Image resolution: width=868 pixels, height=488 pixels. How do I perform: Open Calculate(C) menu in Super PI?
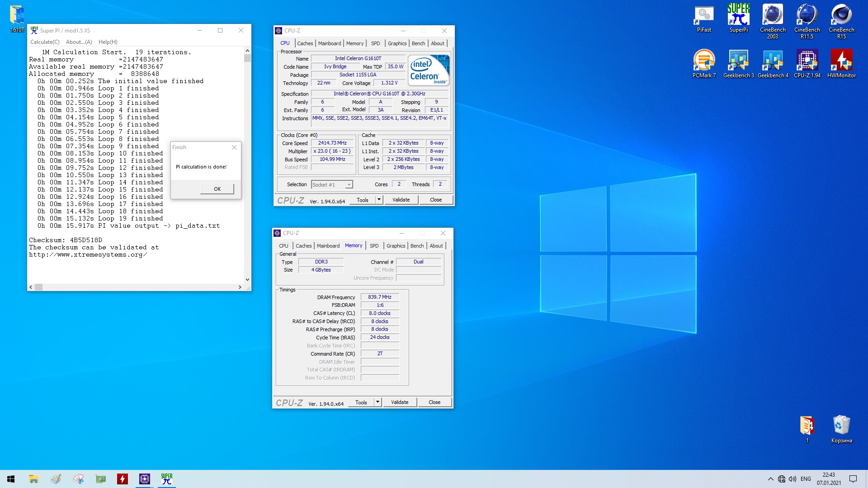point(45,42)
